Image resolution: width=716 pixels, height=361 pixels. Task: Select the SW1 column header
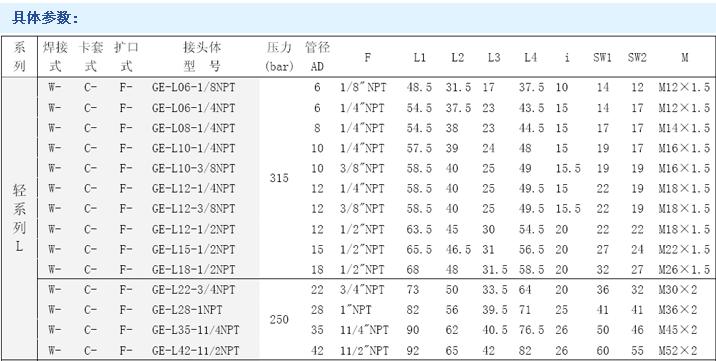(602, 58)
